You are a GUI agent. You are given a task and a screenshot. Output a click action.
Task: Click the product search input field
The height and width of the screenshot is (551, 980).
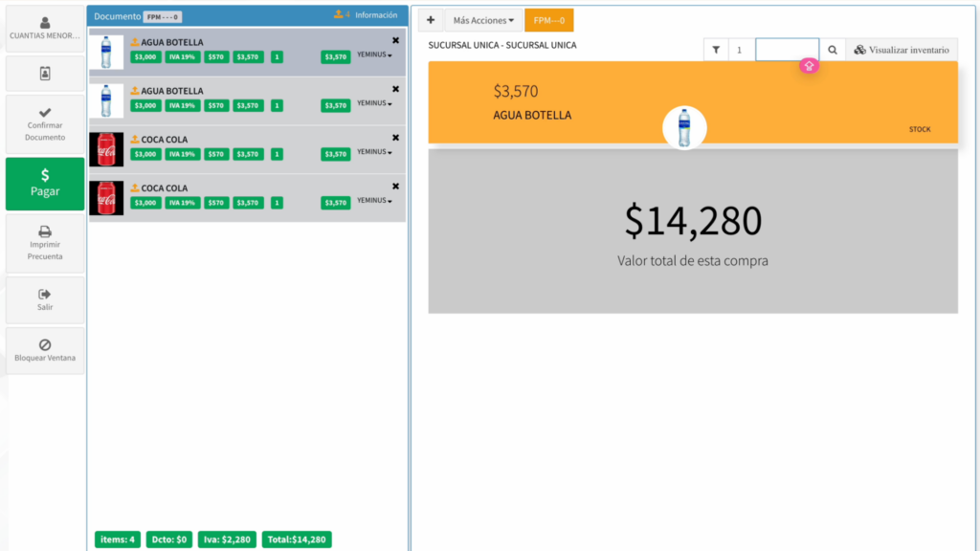[787, 50]
